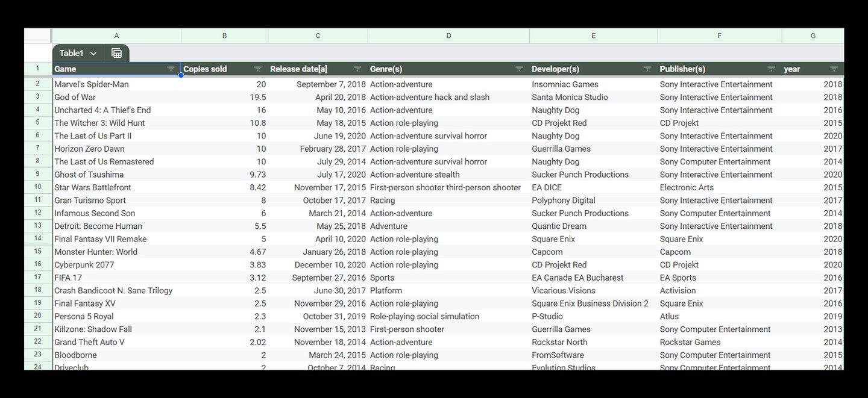Select column A header

tap(116, 36)
